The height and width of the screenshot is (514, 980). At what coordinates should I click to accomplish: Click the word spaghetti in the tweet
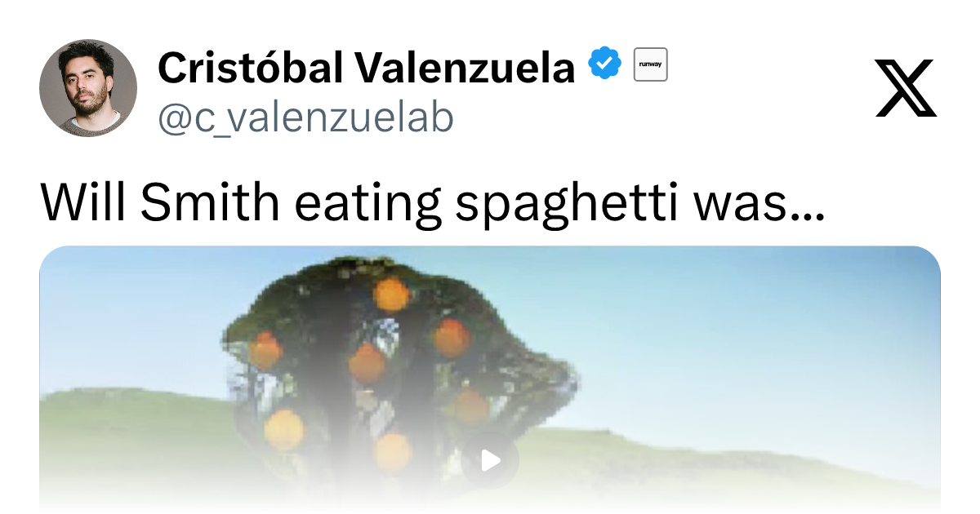click(x=563, y=206)
